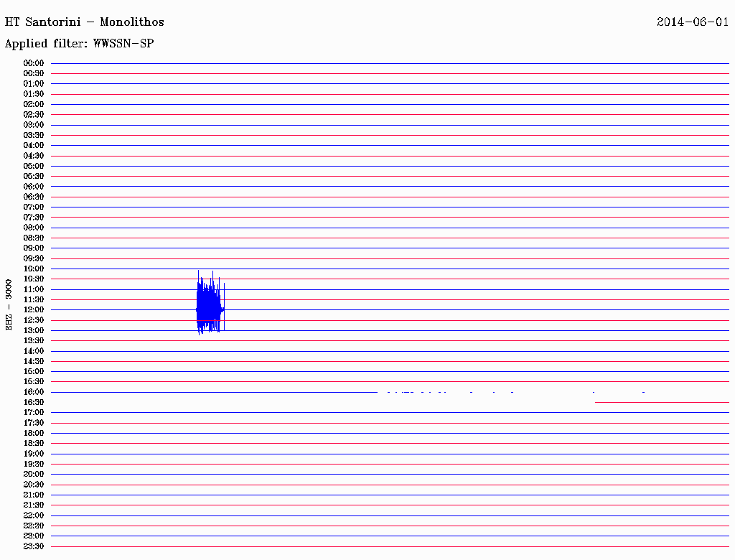Click the date 2014-06-01
The width and height of the screenshot is (735, 560).
(x=693, y=22)
